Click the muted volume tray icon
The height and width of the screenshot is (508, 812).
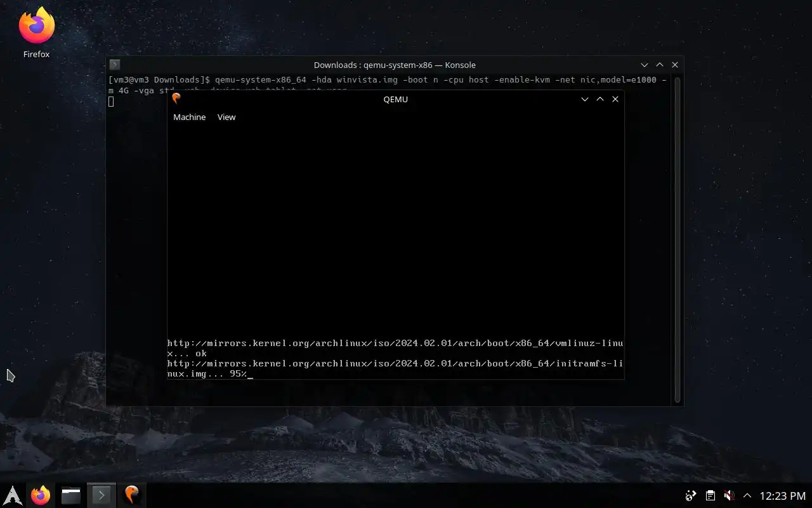point(730,495)
